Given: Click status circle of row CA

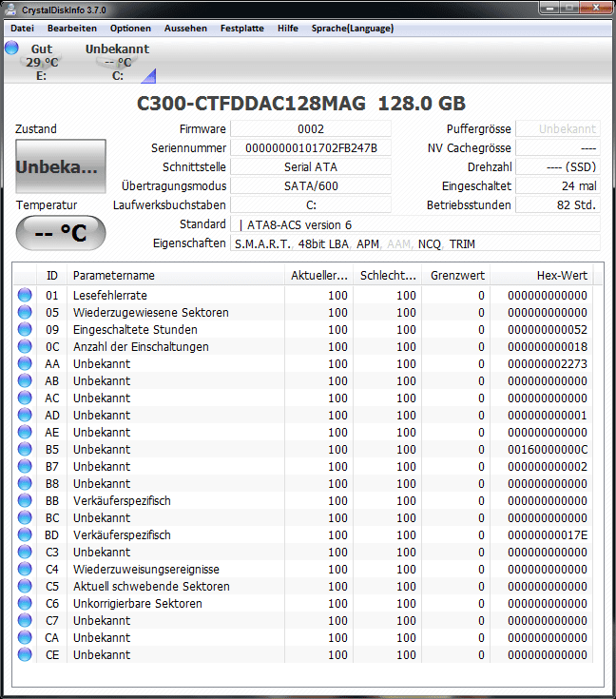Looking at the screenshot, I should [x=25, y=637].
